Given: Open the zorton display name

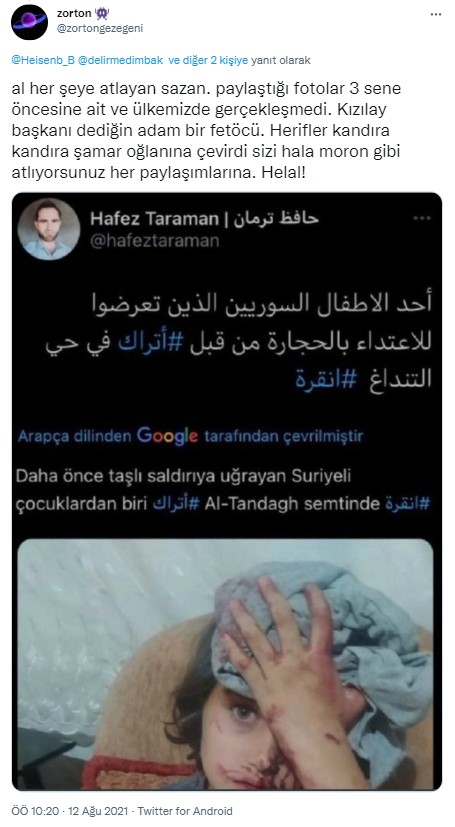Looking at the screenshot, I should pos(74,14).
